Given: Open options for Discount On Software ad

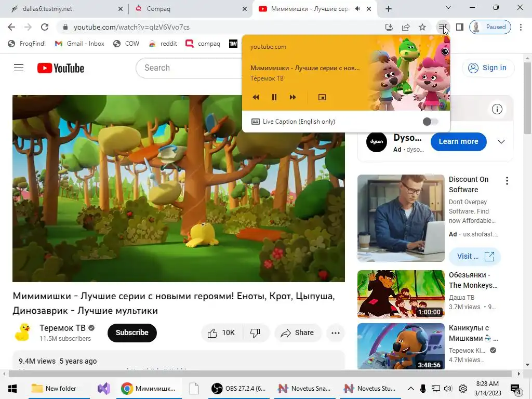Looking at the screenshot, I should [507, 181].
